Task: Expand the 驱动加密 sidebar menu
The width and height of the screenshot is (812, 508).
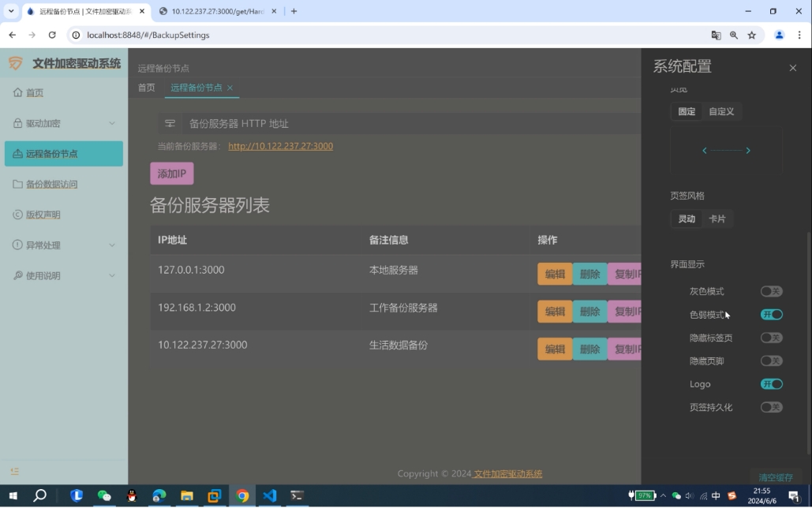Action: pyautogui.click(x=64, y=123)
